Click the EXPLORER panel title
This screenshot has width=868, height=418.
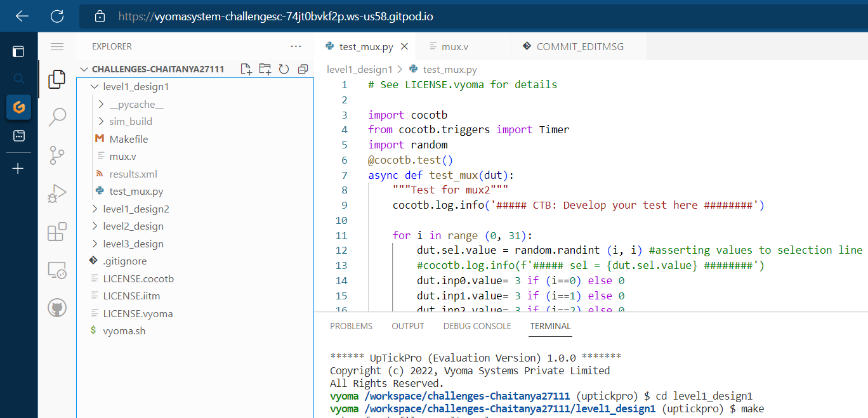point(112,46)
